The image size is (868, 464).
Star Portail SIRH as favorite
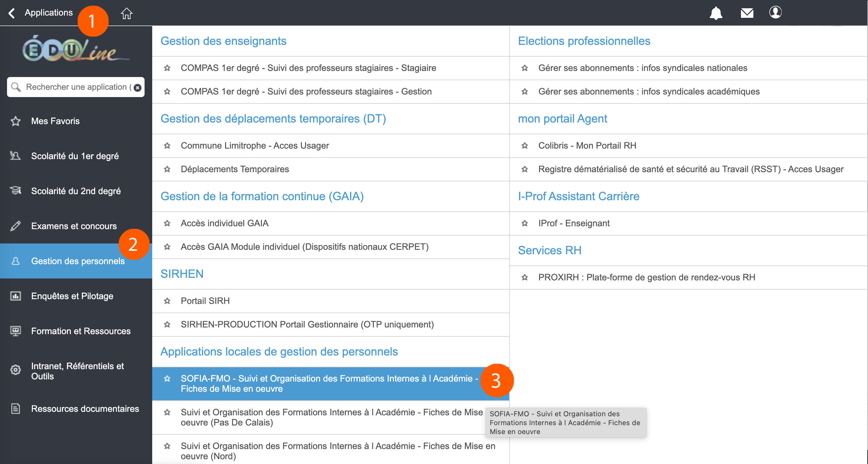coord(167,301)
